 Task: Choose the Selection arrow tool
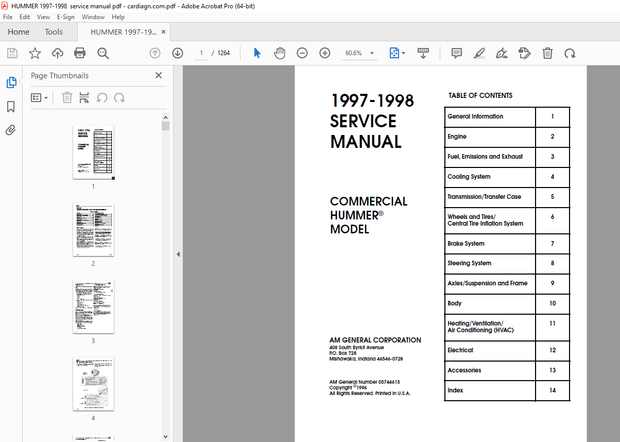tap(257, 53)
